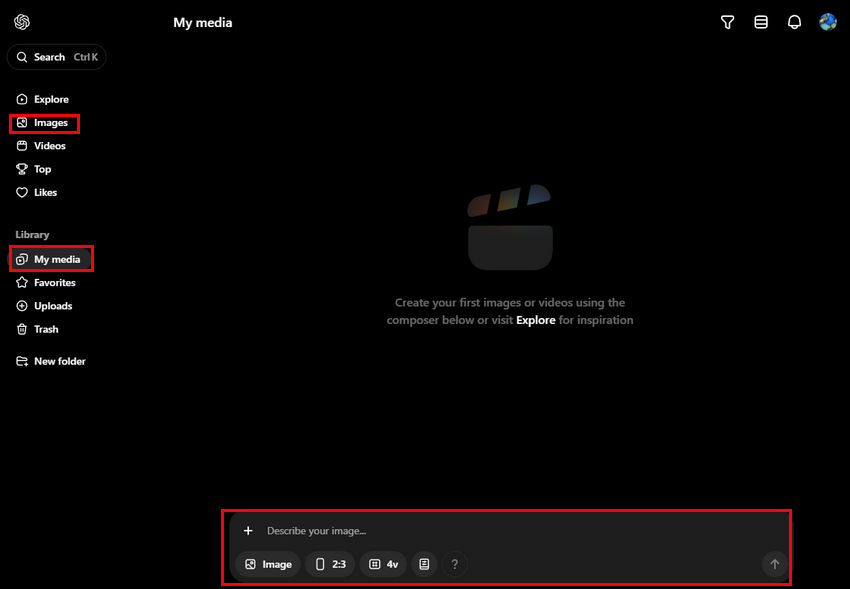Switch layout using the list view icon
The image size is (850, 589).
pos(761,22)
